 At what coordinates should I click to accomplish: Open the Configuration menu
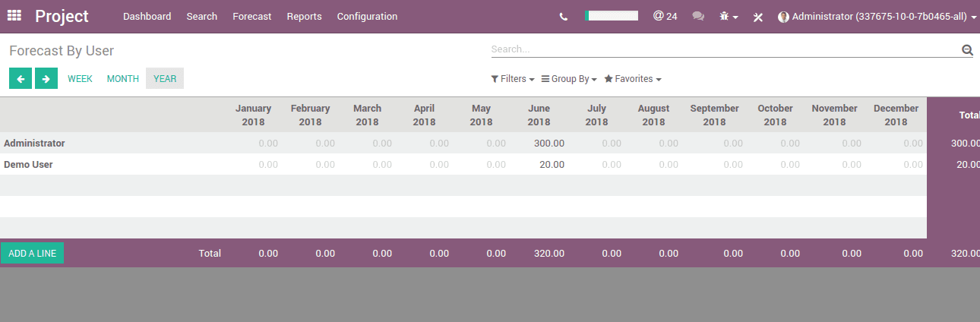(x=367, y=16)
